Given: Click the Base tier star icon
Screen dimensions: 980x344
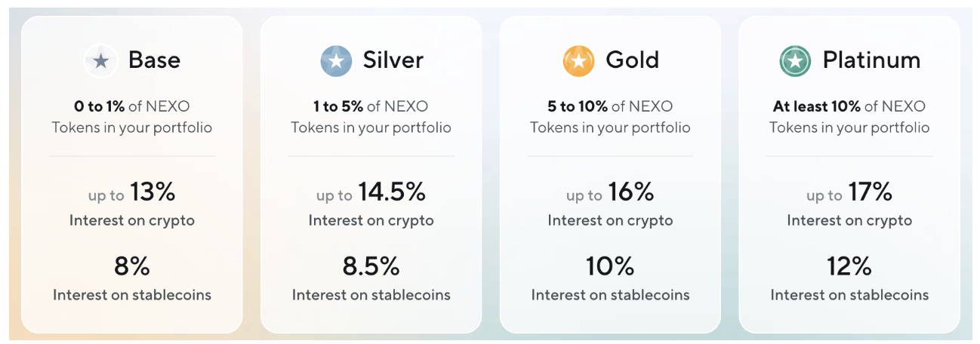Looking at the screenshot, I should (100, 61).
